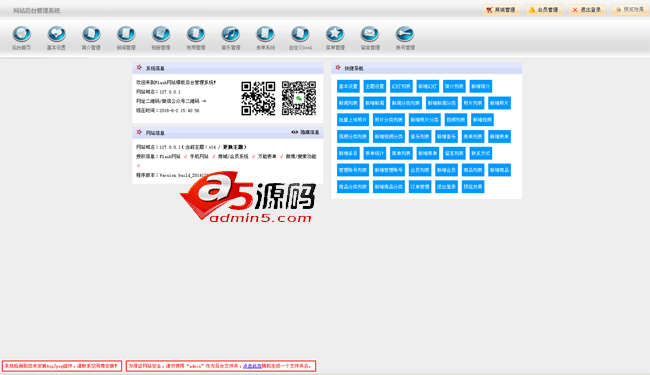Click 幻灯列表 quick nav button
This screenshot has width=650, height=375.
(x=401, y=87)
